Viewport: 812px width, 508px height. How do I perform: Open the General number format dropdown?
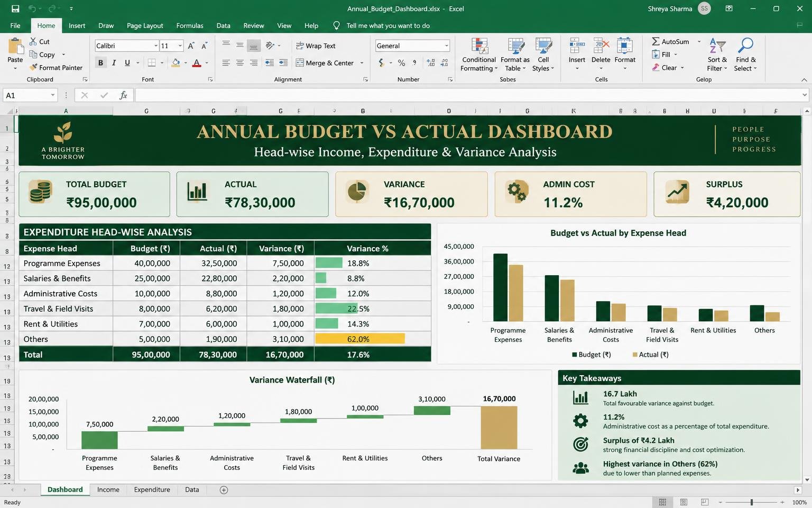tap(446, 46)
